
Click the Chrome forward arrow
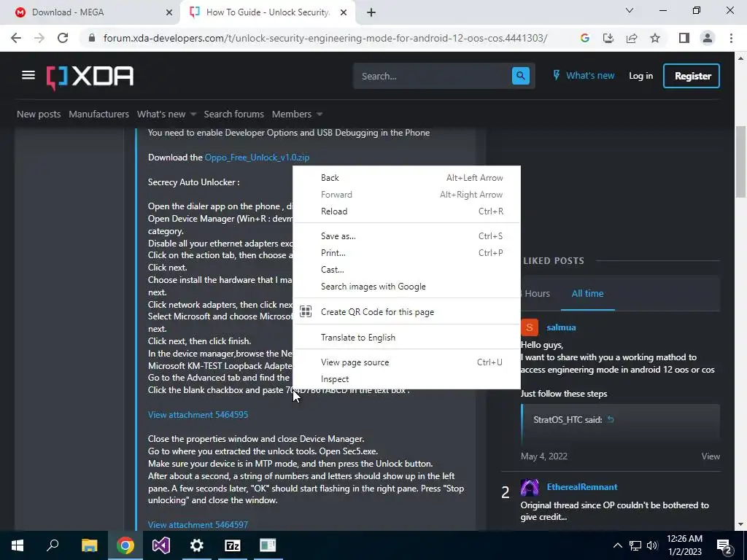(x=39, y=38)
